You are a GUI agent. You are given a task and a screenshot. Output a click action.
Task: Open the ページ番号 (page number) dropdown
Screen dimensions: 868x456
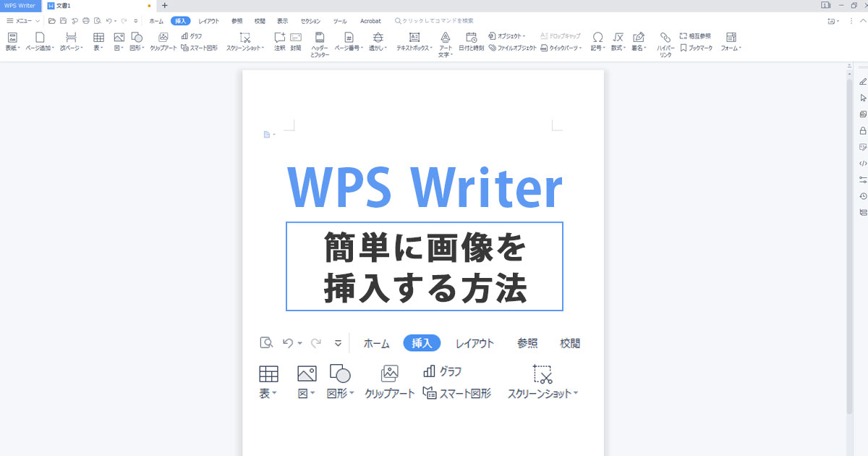click(x=350, y=48)
